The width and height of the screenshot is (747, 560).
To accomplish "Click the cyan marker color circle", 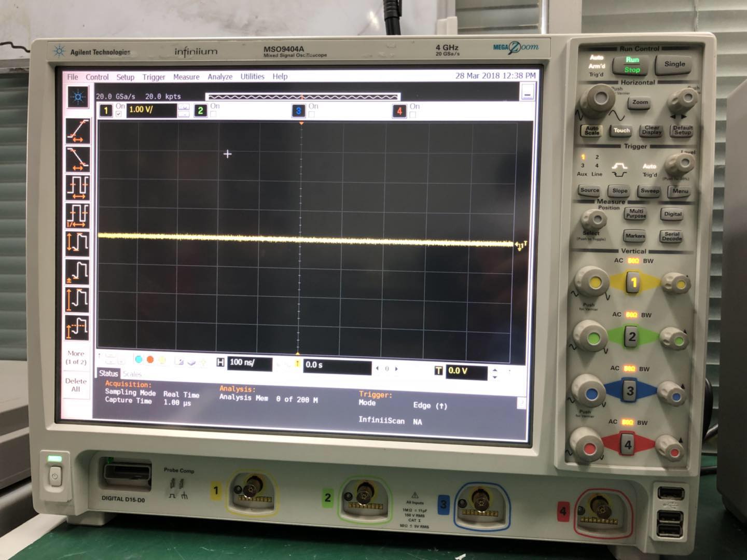I will tap(139, 359).
